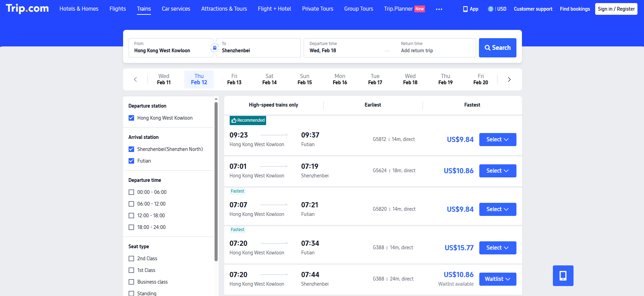Image resolution: width=644 pixels, height=296 pixels.
Task: Click the Search button
Action: 497,48
